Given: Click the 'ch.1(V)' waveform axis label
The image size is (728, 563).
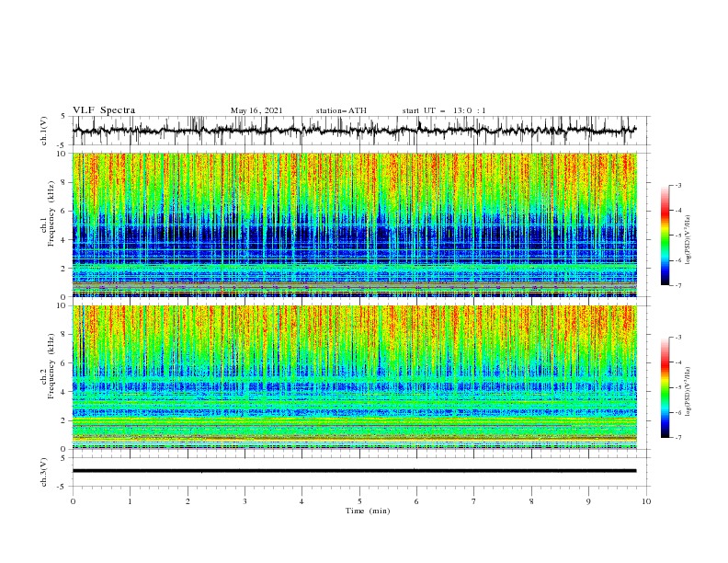Looking at the screenshot, I should (44, 131).
